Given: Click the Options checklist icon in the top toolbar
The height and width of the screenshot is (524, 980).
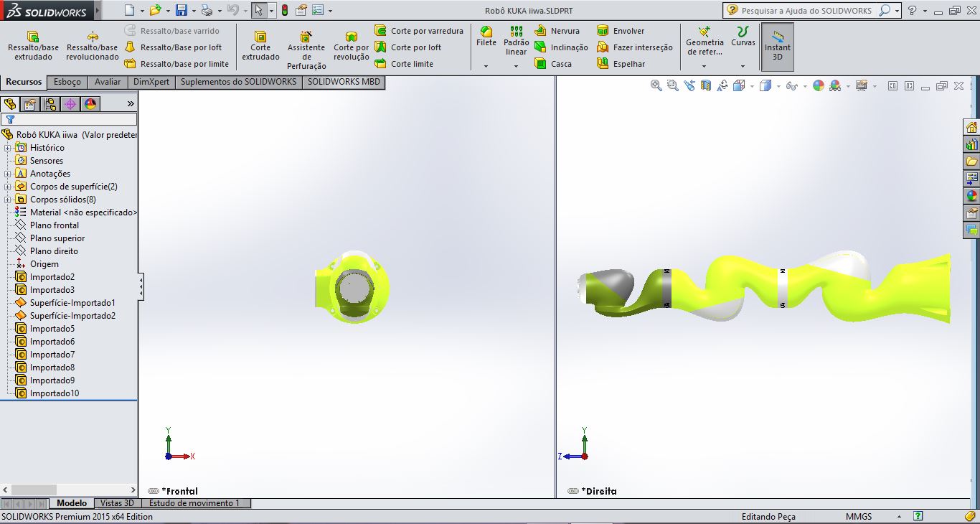Looking at the screenshot, I should click(319, 11).
